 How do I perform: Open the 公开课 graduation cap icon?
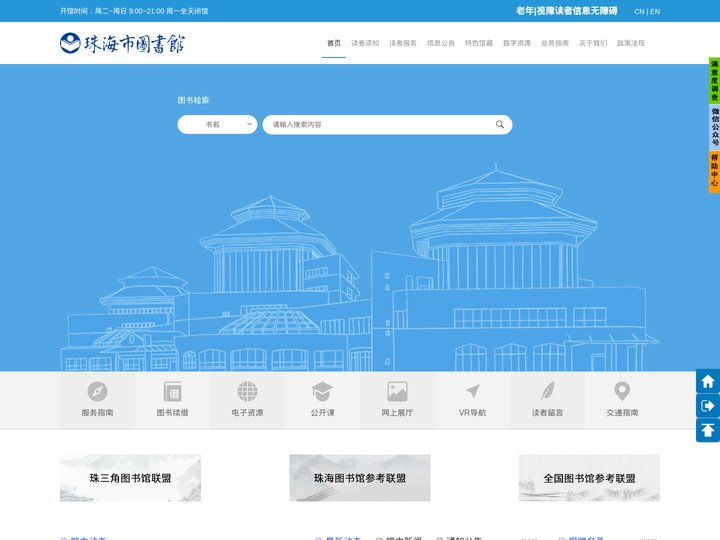pos(322,392)
